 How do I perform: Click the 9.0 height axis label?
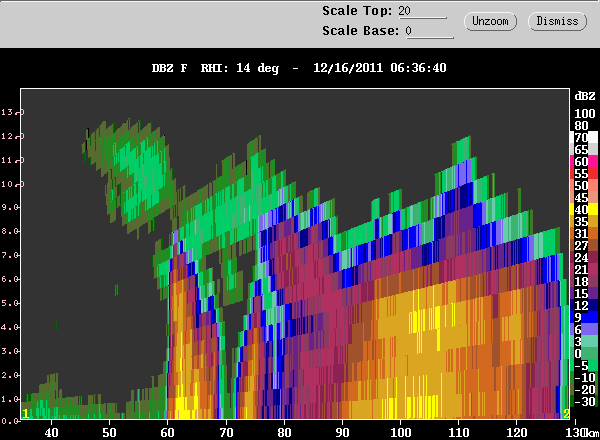[x=11, y=207]
